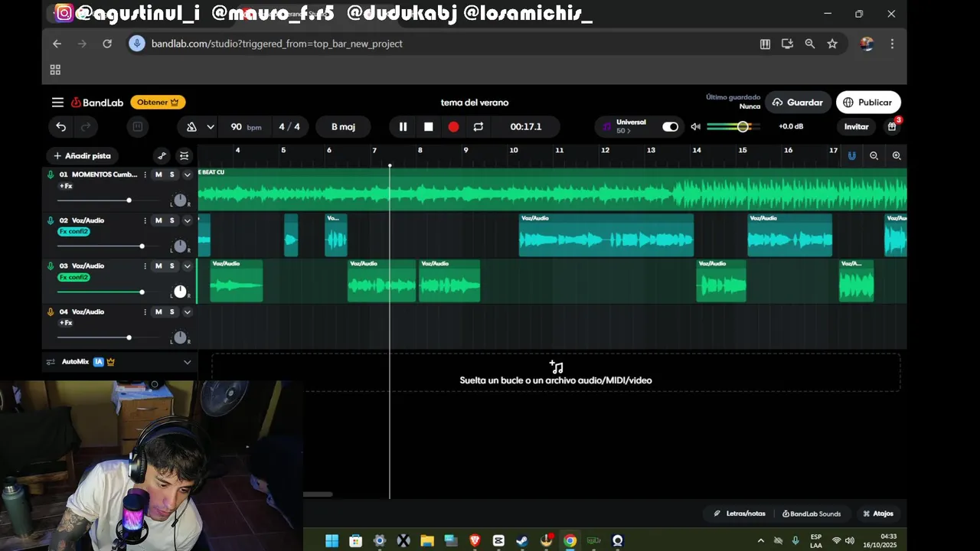The height and width of the screenshot is (551, 980).
Task: Mute track 04 Voz/Audio
Action: tap(158, 312)
